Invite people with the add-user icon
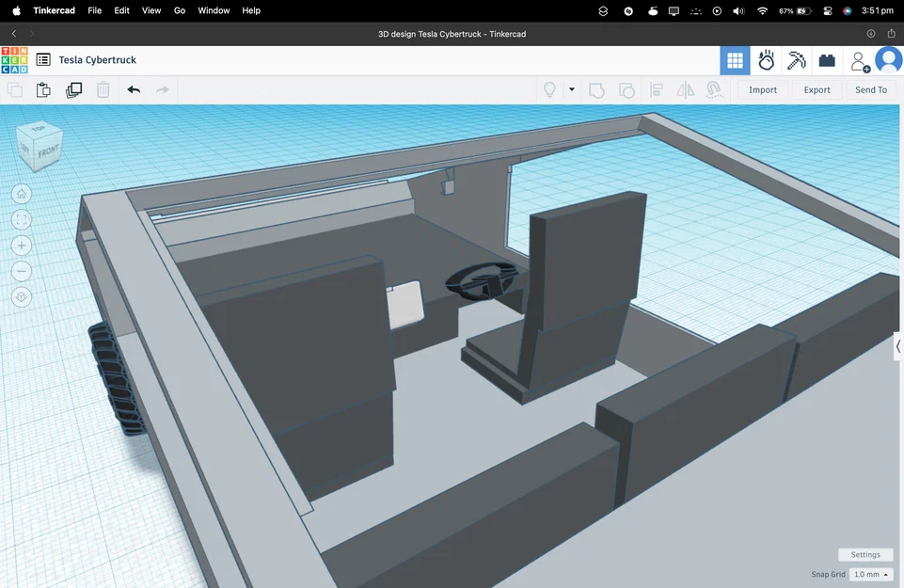Image resolution: width=904 pixels, height=588 pixels. click(x=860, y=61)
